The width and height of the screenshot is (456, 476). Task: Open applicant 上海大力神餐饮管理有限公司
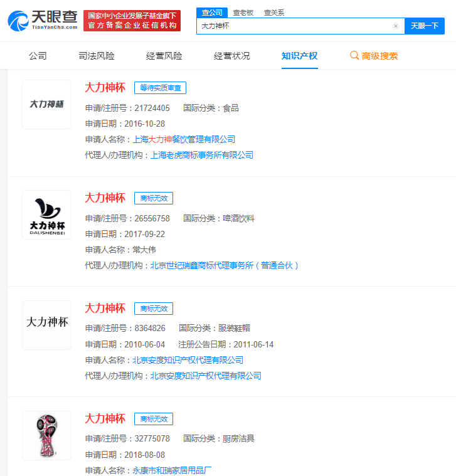pyautogui.click(x=184, y=139)
